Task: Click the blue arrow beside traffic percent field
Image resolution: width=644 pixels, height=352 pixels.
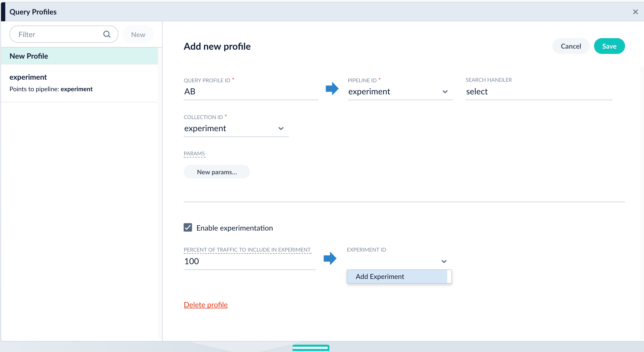Action: coord(330,258)
